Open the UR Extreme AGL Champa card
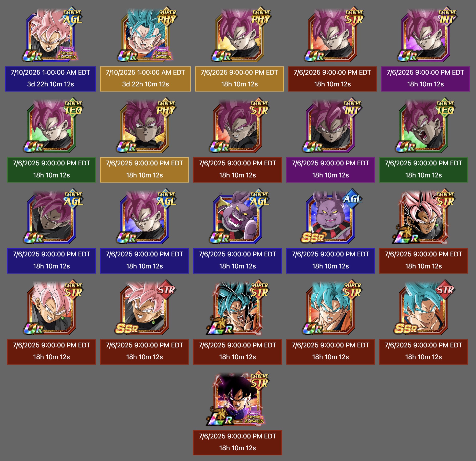The height and width of the screenshot is (461, 476). (x=237, y=216)
